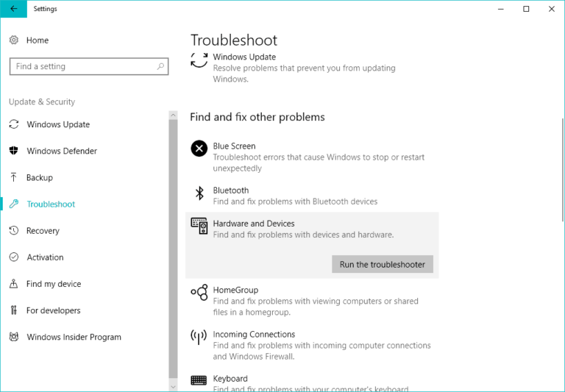Click the HomeGroup icon
The image size is (565, 392).
click(x=199, y=293)
